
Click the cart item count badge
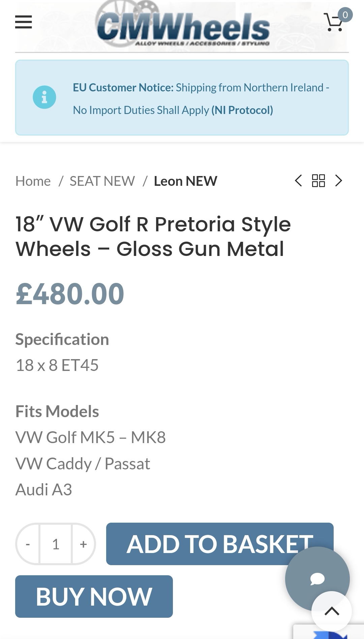(x=345, y=15)
